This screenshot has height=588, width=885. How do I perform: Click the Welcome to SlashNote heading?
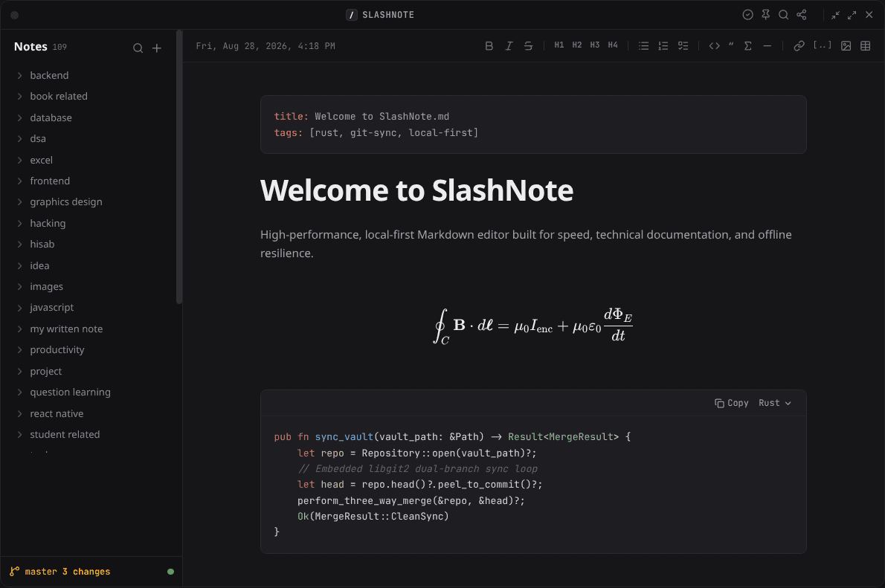click(416, 190)
